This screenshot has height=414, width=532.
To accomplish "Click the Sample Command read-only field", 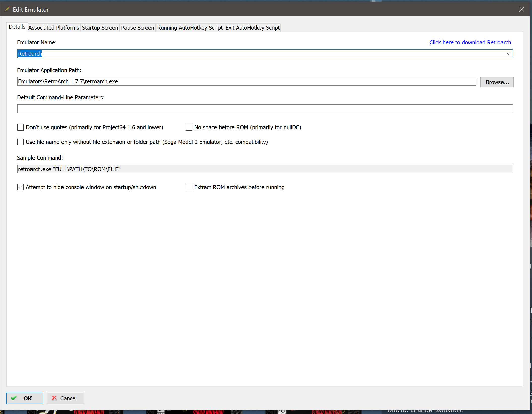I will 265,169.
